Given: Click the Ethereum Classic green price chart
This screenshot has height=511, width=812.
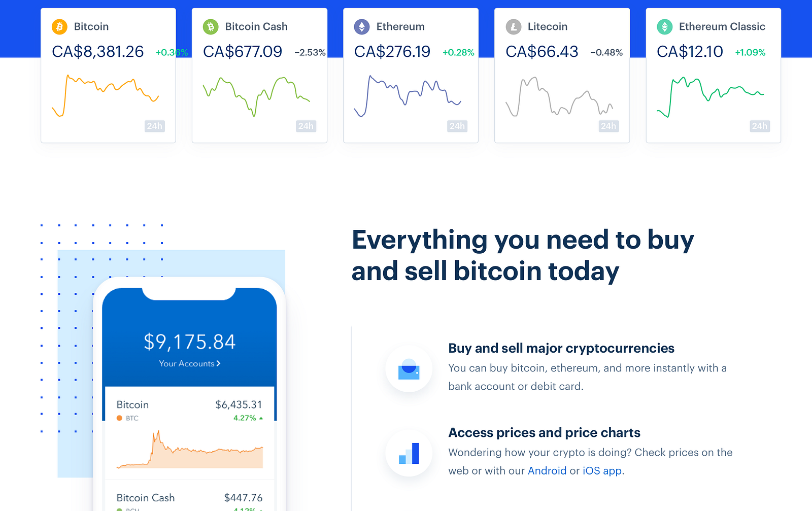Looking at the screenshot, I should [x=710, y=97].
